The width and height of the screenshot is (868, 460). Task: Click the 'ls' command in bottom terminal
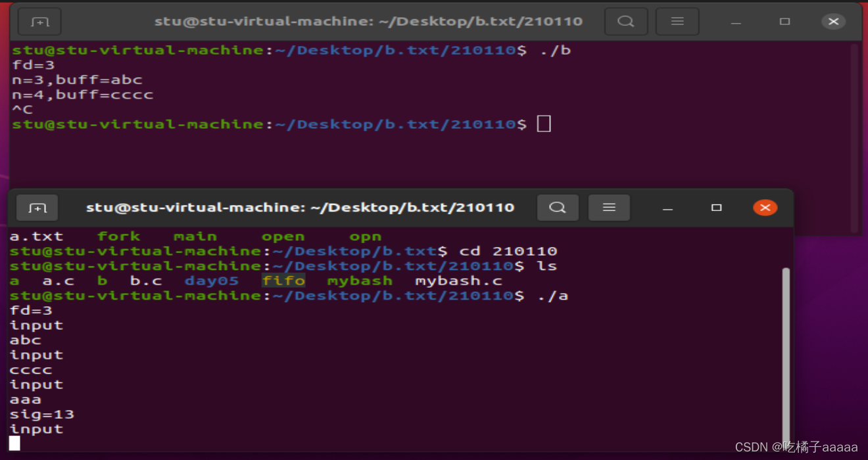[546, 266]
